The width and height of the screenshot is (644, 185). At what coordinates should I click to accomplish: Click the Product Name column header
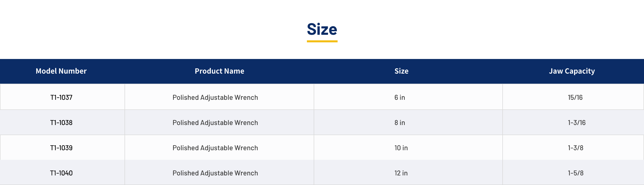coord(219,71)
